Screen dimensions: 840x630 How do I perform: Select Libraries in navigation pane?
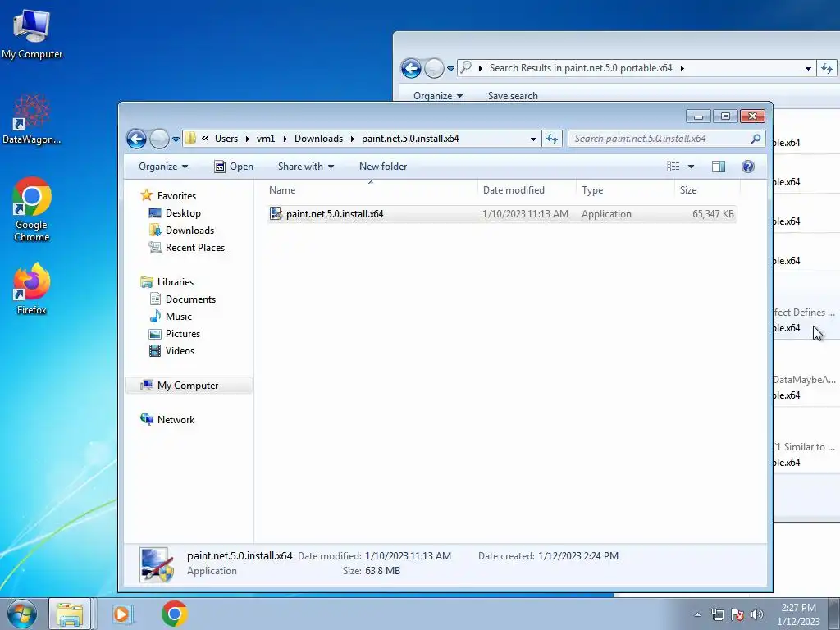click(176, 282)
